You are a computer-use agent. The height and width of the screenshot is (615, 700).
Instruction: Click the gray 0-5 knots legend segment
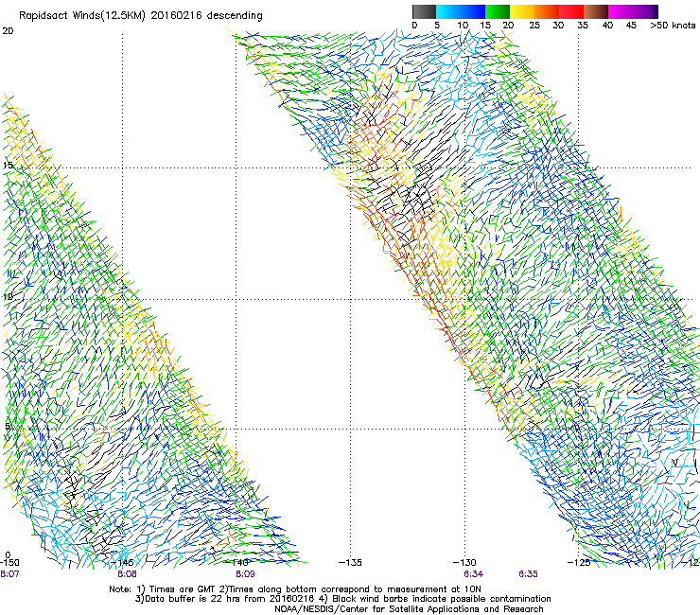(x=424, y=11)
